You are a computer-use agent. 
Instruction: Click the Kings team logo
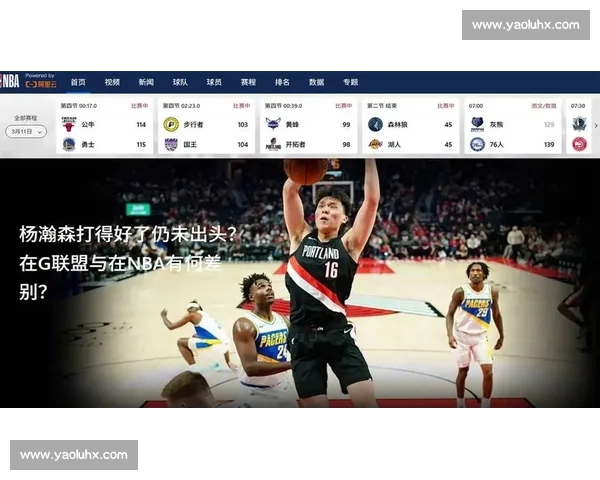point(171,144)
